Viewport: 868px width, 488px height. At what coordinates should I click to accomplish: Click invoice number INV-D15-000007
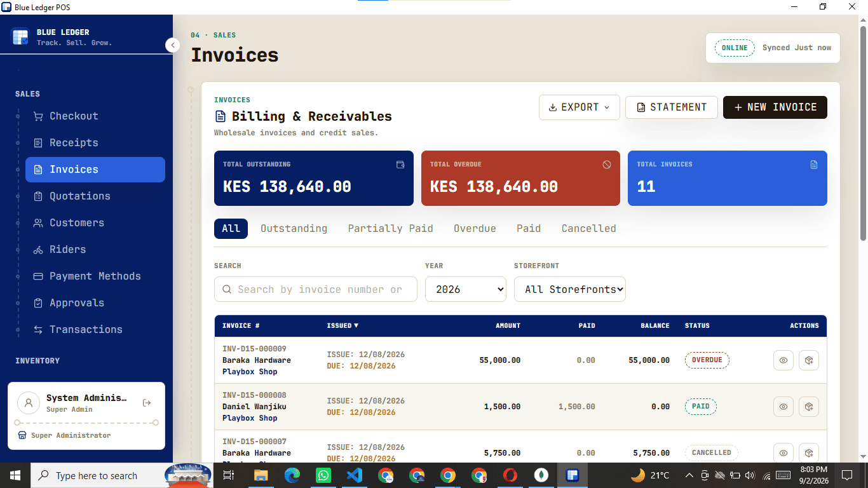coord(254,442)
